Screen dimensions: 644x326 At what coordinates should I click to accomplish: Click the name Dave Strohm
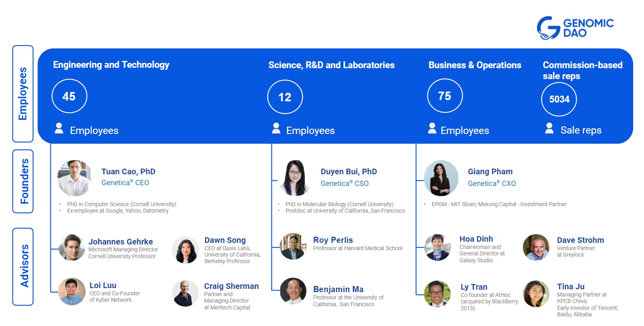(581, 240)
